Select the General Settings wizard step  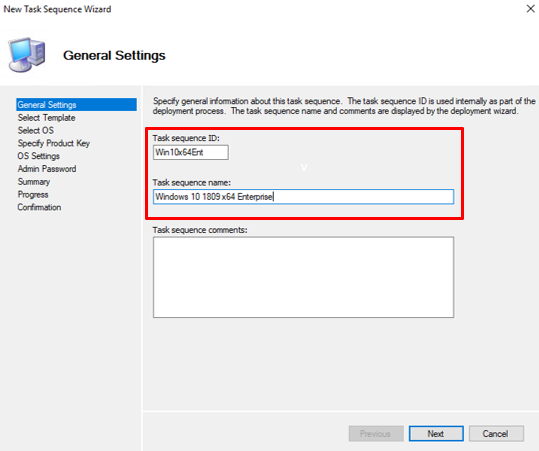pos(76,104)
